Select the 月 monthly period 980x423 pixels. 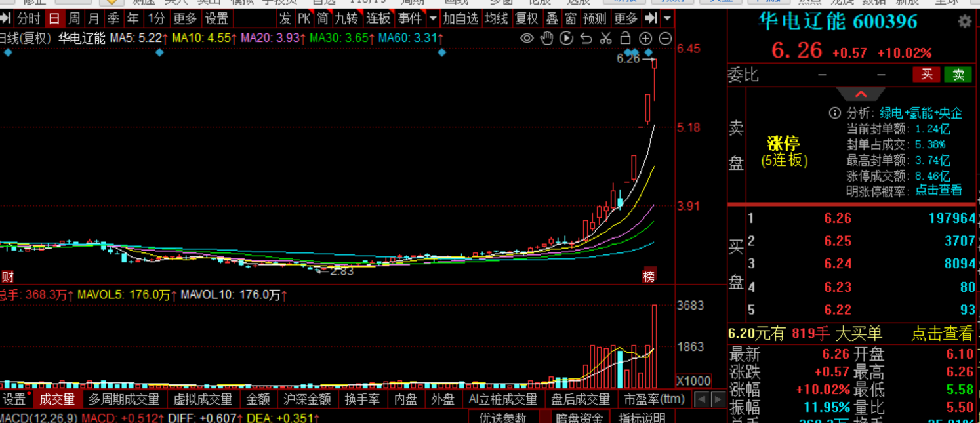[x=94, y=18]
